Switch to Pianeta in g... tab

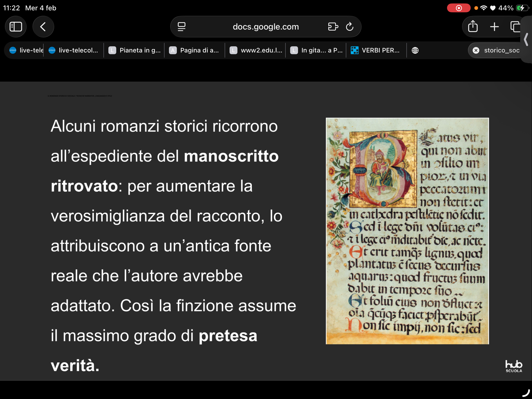pos(134,50)
